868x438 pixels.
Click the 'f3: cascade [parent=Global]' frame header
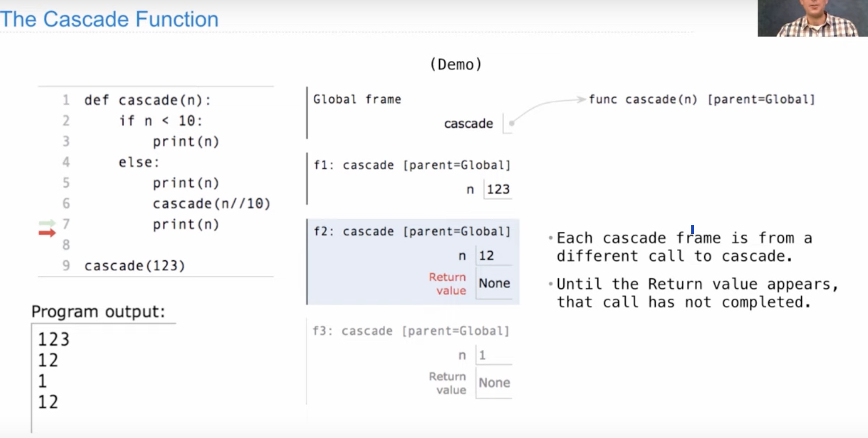coord(411,331)
